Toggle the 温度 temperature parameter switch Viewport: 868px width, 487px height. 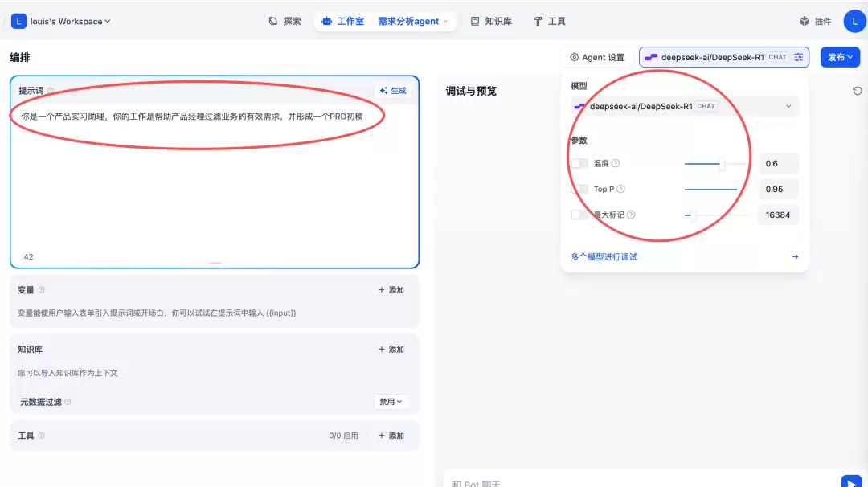(x=579, y=163)
